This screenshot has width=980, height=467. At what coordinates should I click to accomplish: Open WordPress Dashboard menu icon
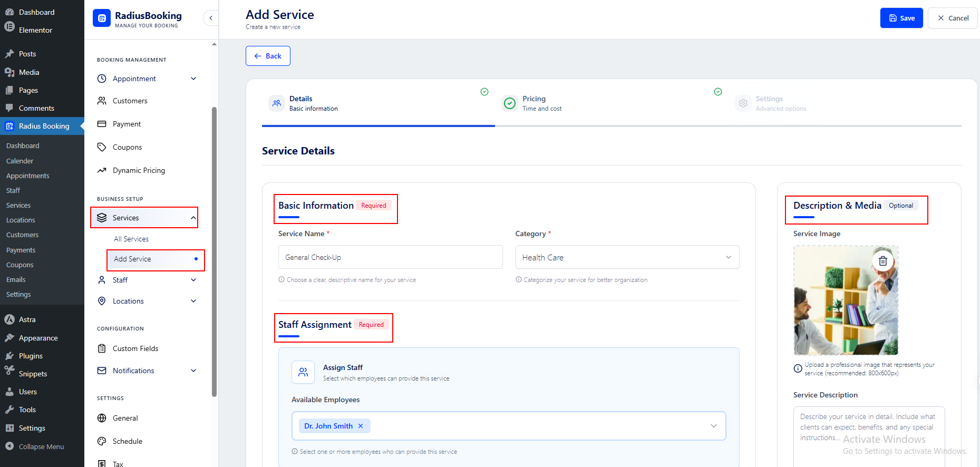click(x=9, y=12)
